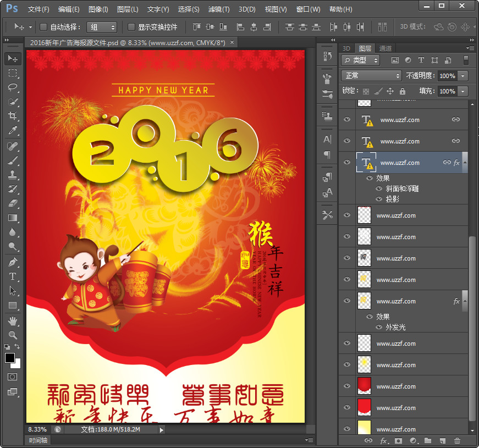479x448 pixels.
Task: Open layer styles with the fx icon
Action: tap(383, 441)
